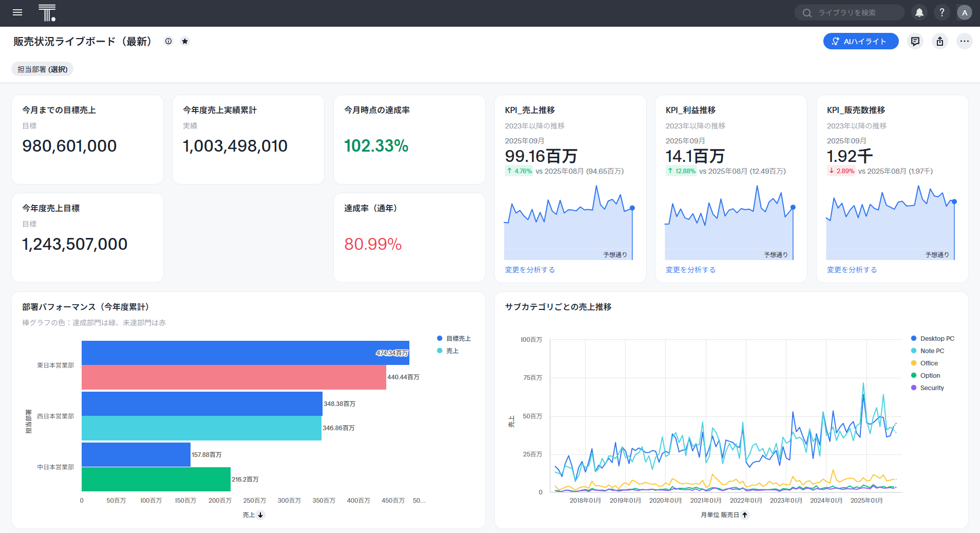Image resolution: width=980 pixels, height=533 pixels.
Task: Favorite the liveboard with star icon
Action: (x=185, y=41)
